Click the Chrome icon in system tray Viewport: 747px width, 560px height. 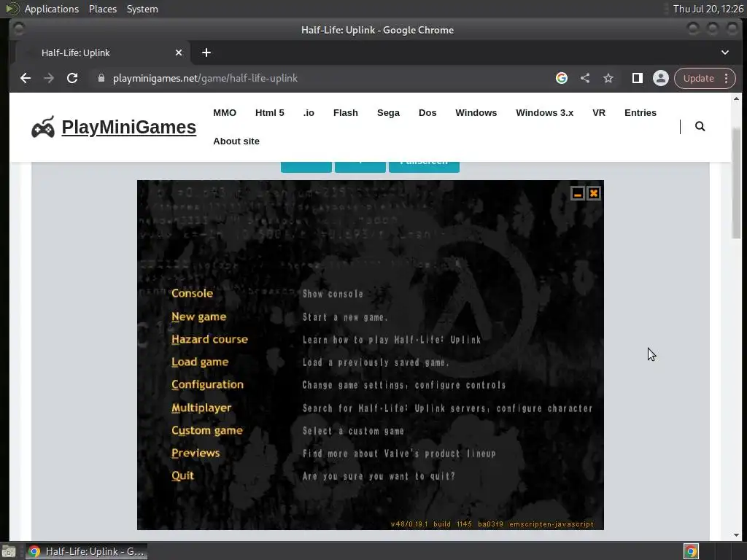click(691, 551)
